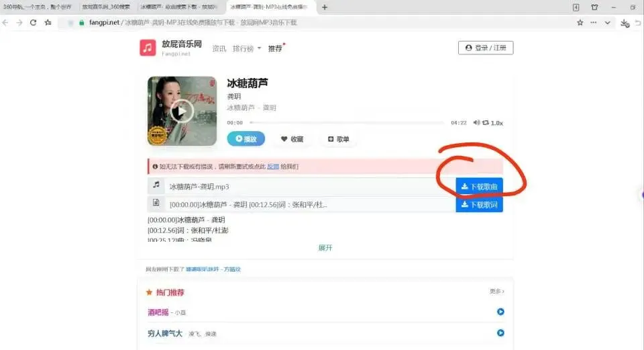Click the padlock site security icon
Viewport: 644px width, 350px height.
81,23
